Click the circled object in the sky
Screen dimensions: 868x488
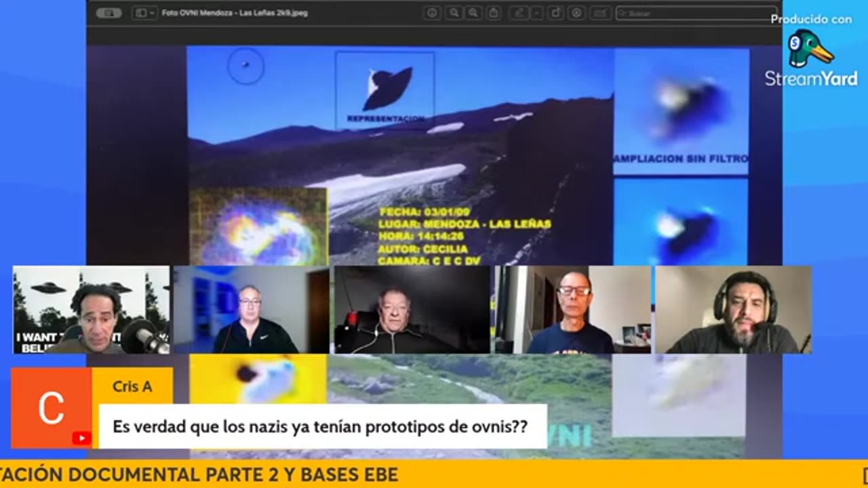[x=245, y=66]
